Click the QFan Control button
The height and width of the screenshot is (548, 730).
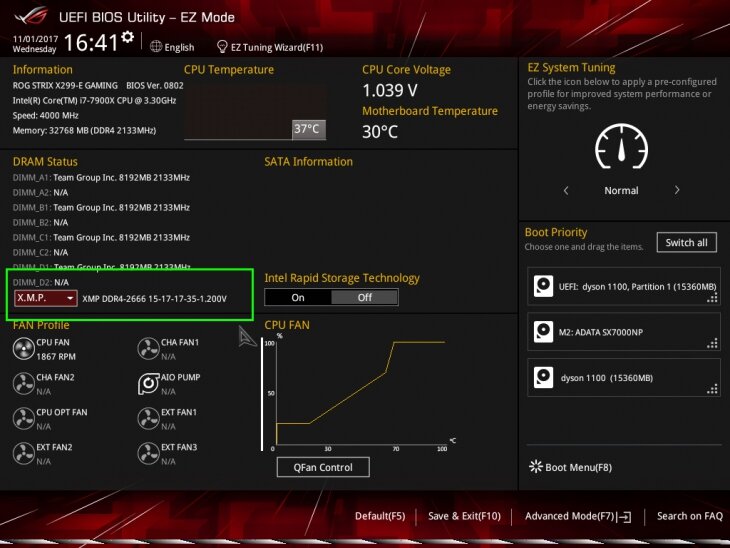click(323, 467)
